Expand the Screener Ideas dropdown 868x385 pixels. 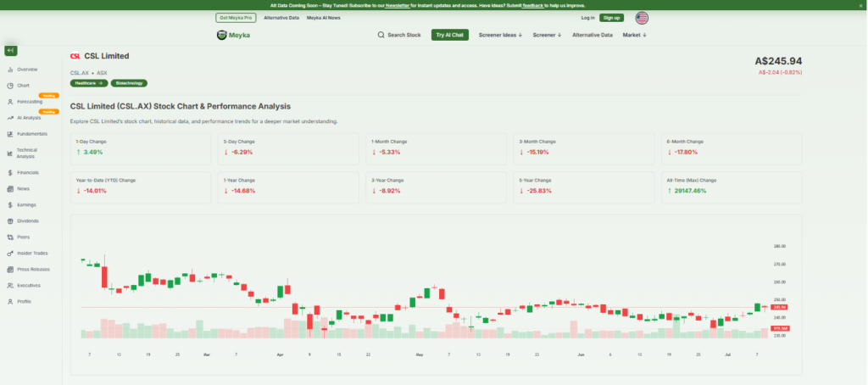pos(500,35)
